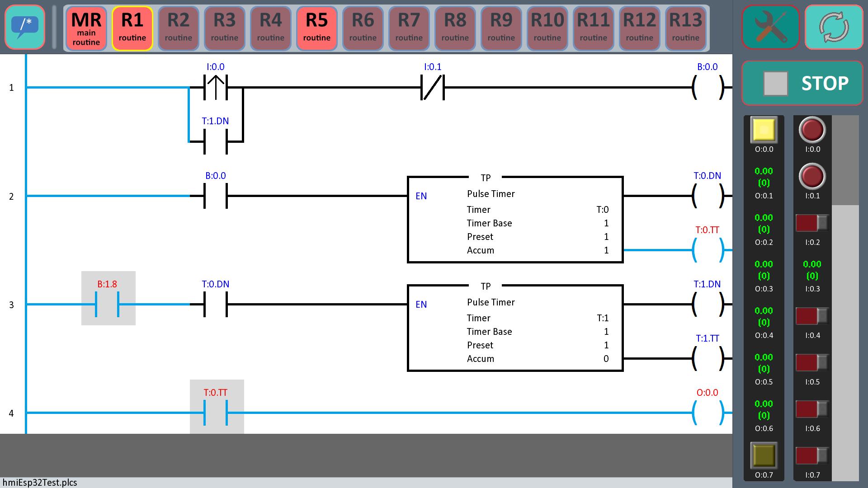Open the R3 routine tab
The height and width of the screenshot is (488, 868).
(x=225, y=28)
